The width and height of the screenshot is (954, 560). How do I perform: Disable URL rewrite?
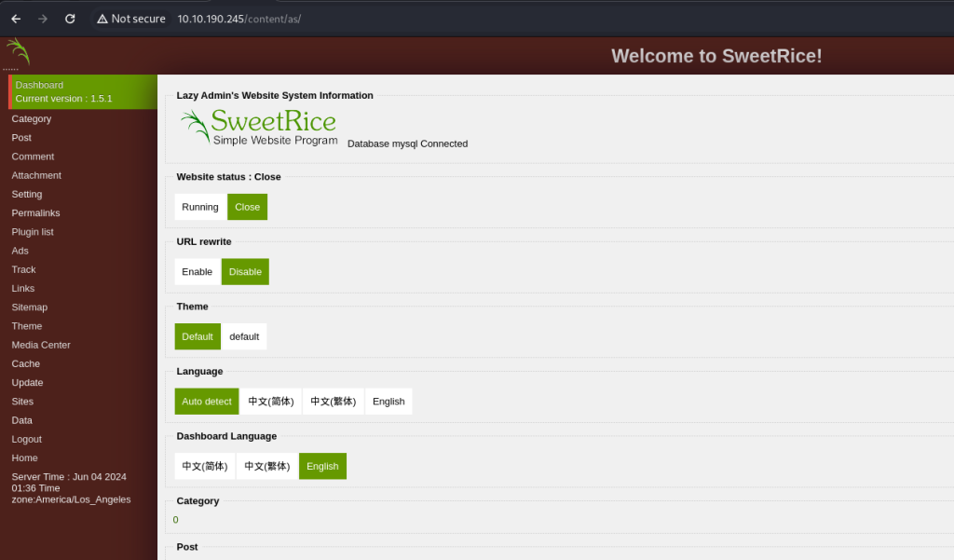point(245,271)
